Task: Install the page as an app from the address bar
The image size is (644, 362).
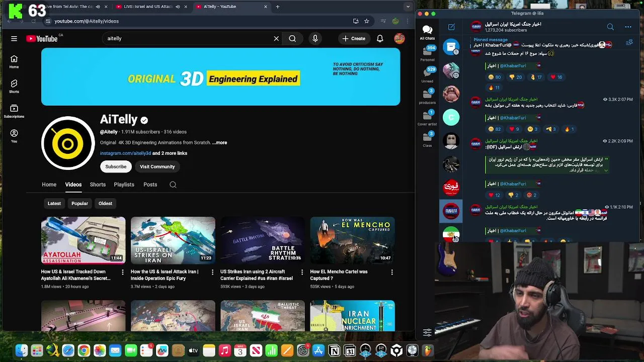Action: 356,21
